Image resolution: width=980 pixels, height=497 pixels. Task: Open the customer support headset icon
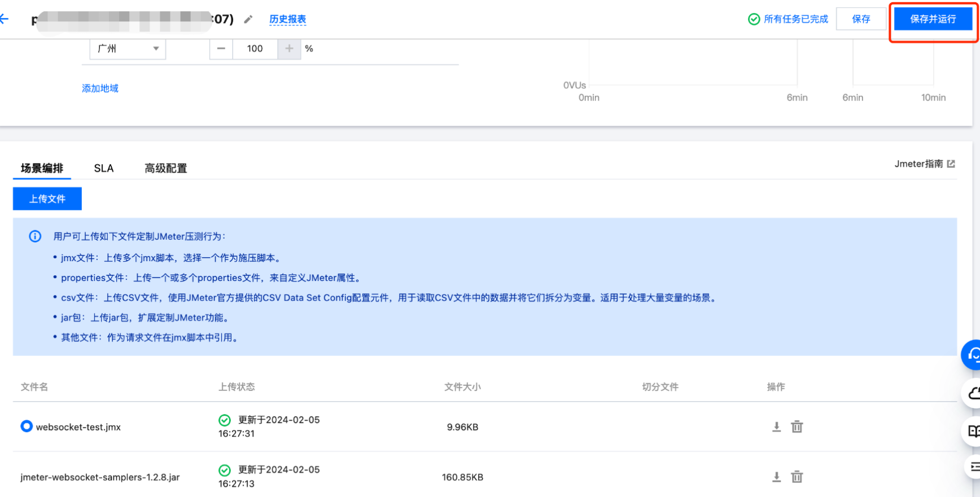(x=973, y=355)
